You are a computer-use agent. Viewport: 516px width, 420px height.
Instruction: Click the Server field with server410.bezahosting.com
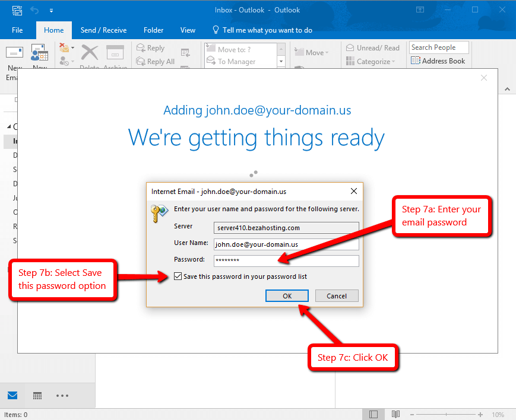point(286,228)
